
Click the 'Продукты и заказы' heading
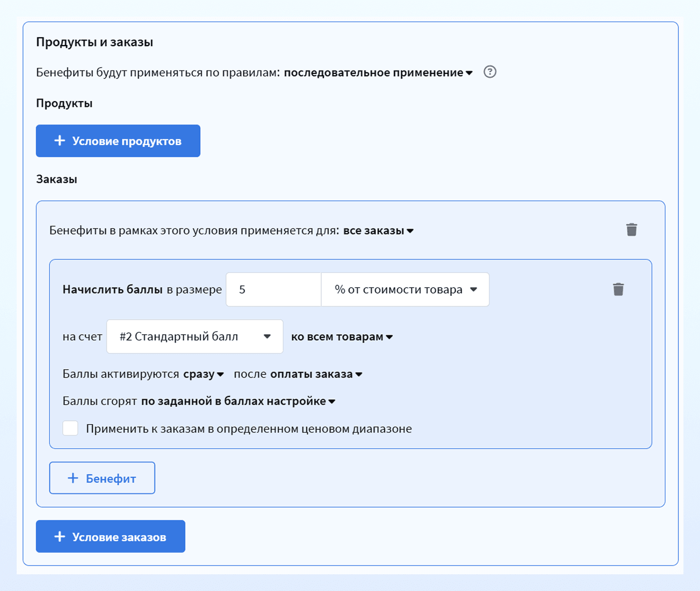coord(94,42)
